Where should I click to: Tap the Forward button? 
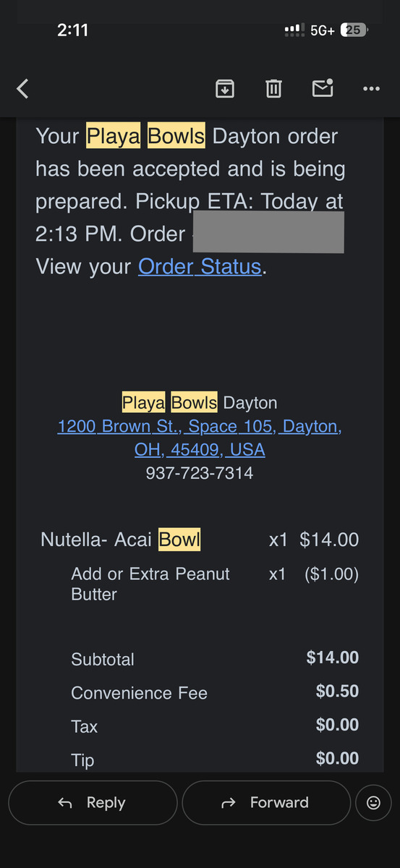266,803
